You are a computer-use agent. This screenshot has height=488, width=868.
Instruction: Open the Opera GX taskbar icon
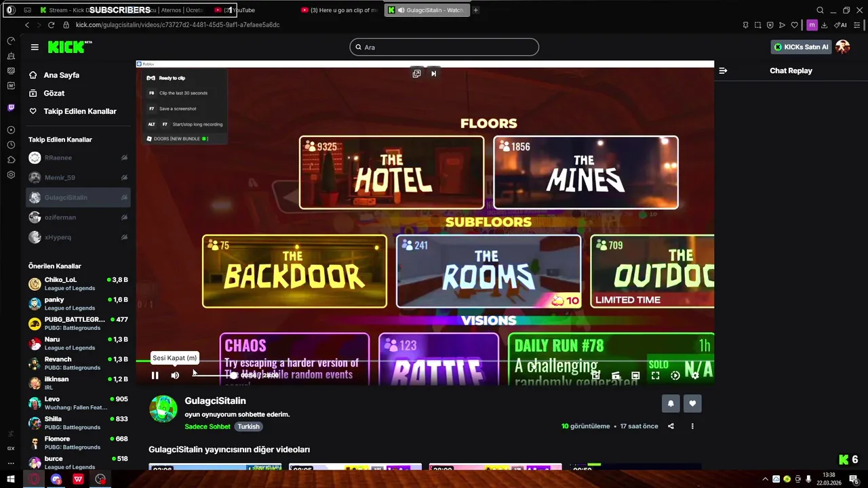click(34, 479)
